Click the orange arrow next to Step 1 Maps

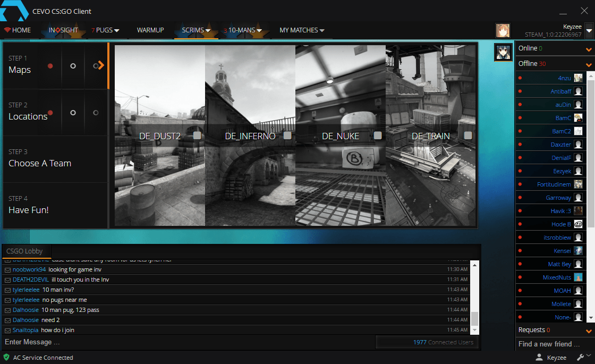[x=101, y=66]
